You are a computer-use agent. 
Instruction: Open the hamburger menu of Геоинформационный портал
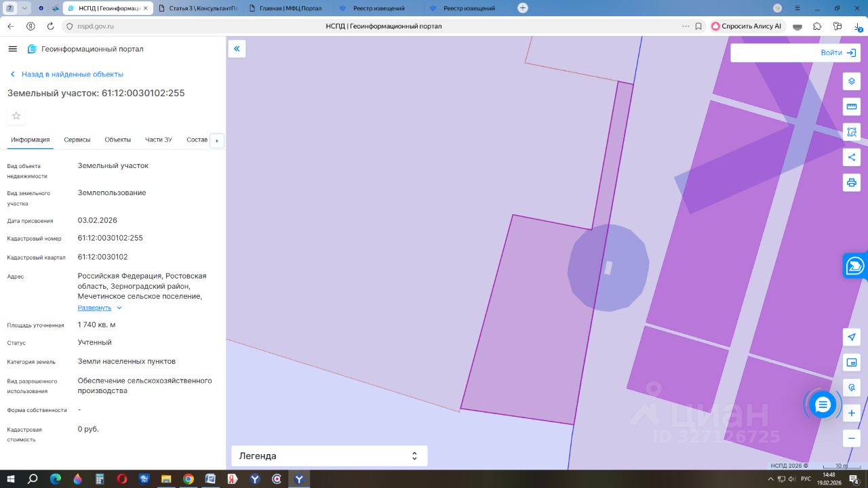(x=12, y=49)
